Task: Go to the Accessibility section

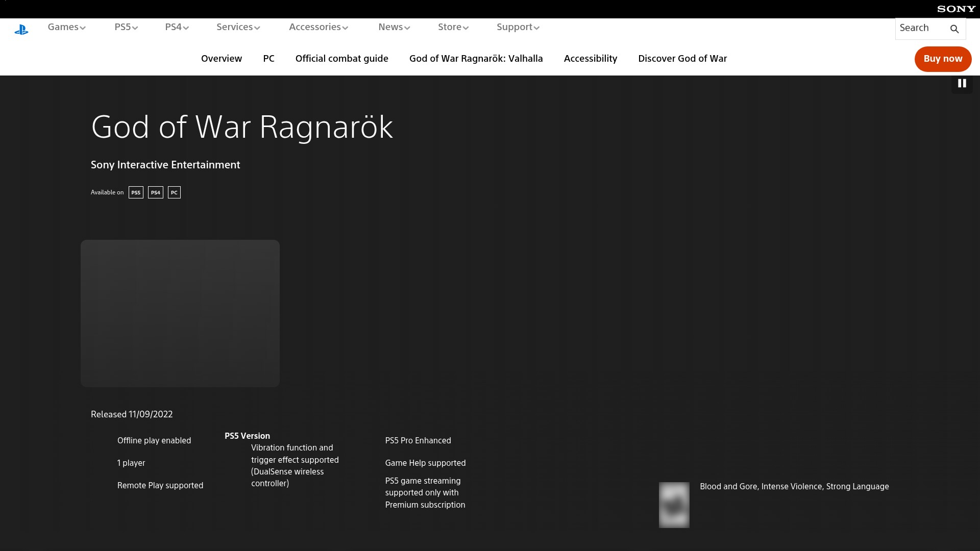Action: click(591, 59)
